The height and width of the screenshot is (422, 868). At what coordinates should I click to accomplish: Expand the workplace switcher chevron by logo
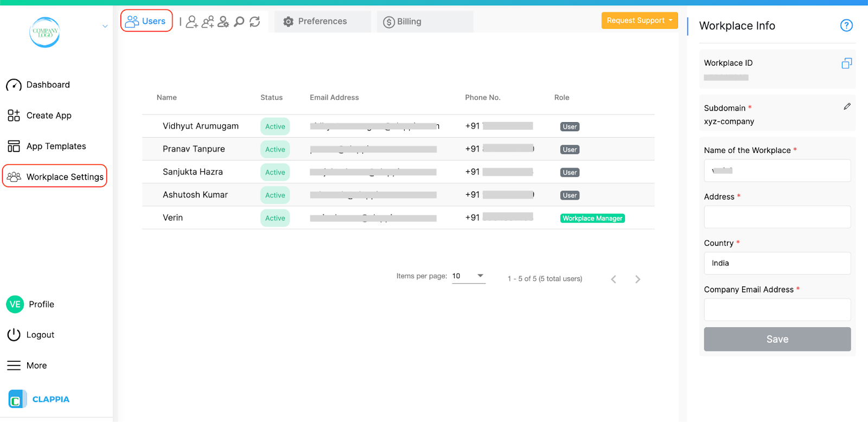[105, 26]
